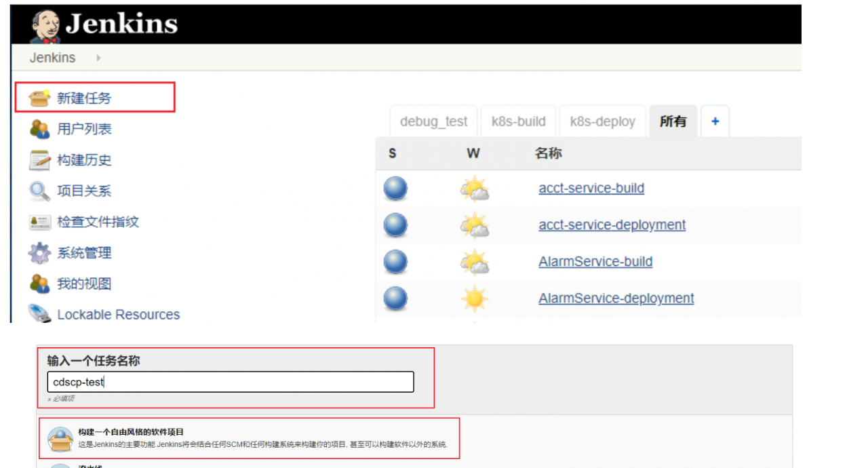Click the task name input field
The height and width of the screenshot is (468, 868).
click(x=231, y=382)
